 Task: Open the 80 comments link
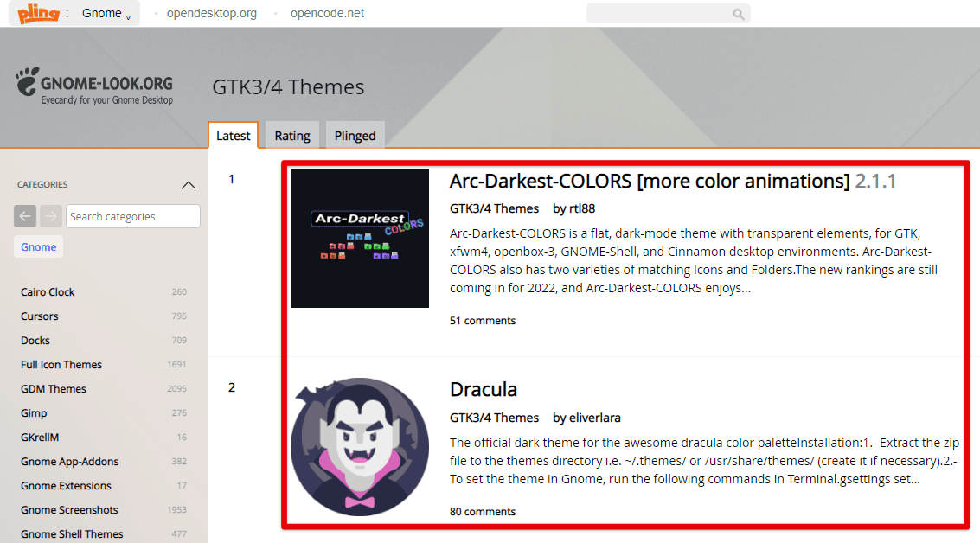483,512
